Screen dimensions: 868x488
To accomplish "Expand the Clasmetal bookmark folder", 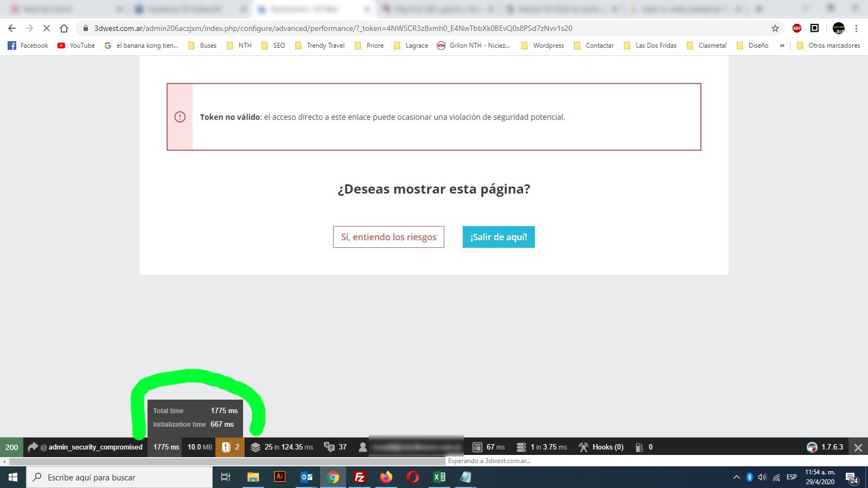I will point(706,46).
